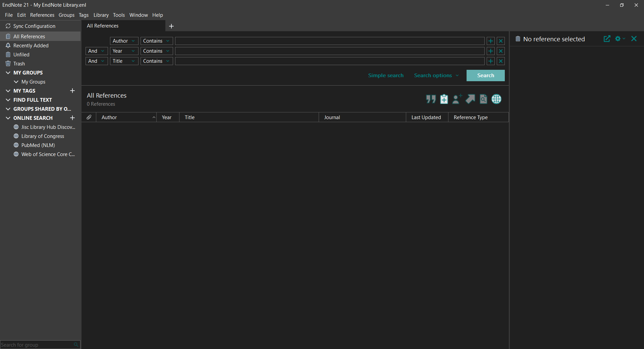The height and width of the screenshot is (349, 644).
Task: Click the attachment paperclip column header
Action: click(x=89, y=117)
